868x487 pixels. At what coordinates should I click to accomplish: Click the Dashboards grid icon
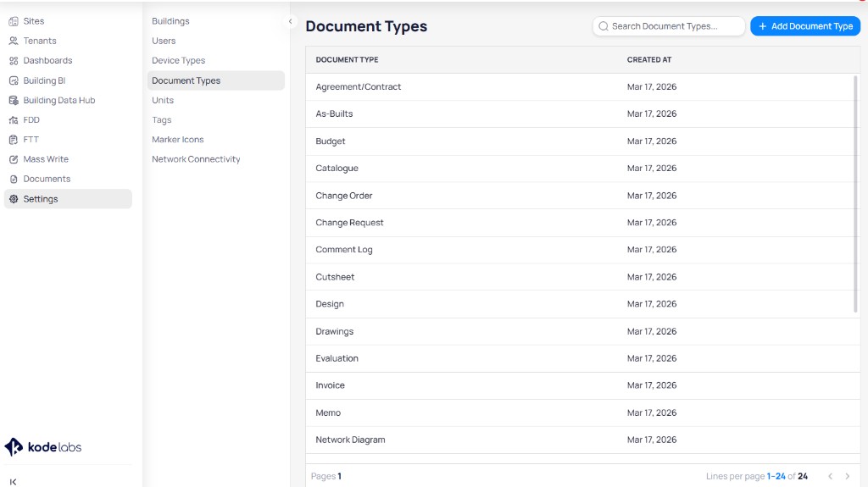tap(14, 60)
